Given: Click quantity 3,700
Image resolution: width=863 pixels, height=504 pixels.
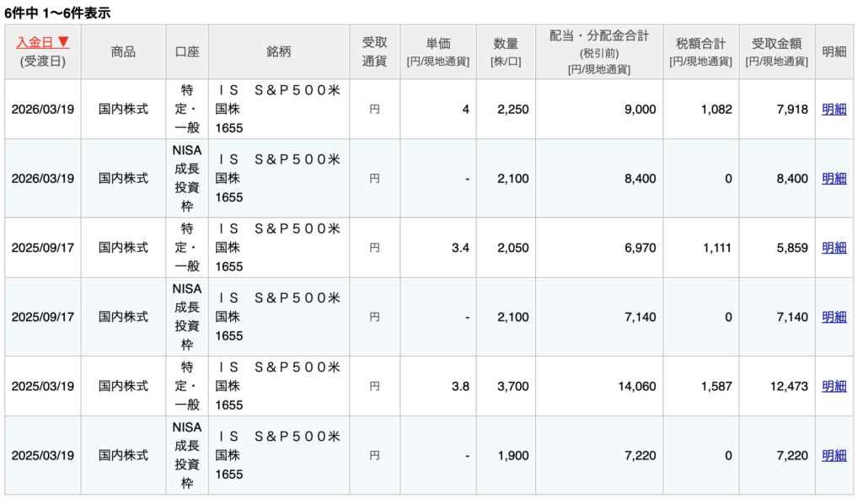Looking at the screenshot, I should (x=513, y=387).
